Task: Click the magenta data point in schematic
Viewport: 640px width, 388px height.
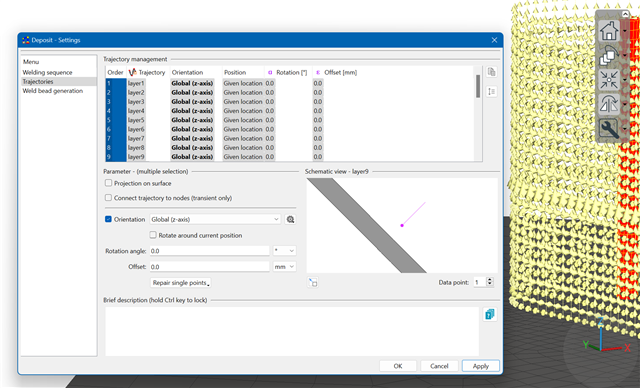Action: click(402, 225)
